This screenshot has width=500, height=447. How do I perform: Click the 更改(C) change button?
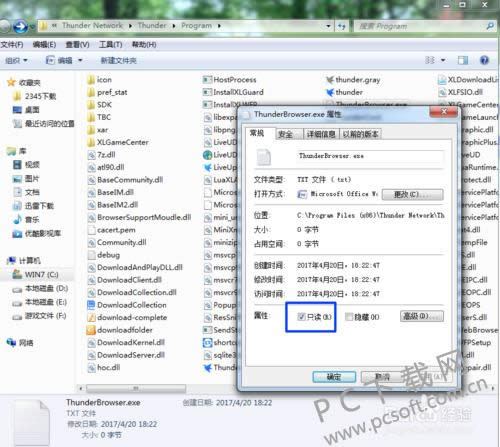(x=413, y=194)
